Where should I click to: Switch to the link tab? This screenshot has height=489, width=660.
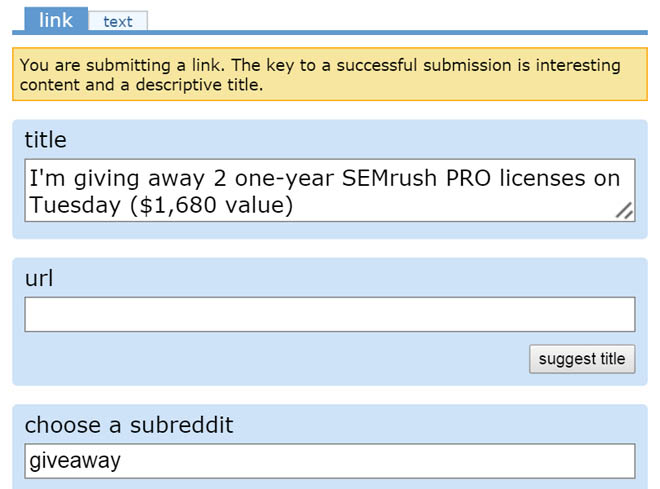(56, 19)
